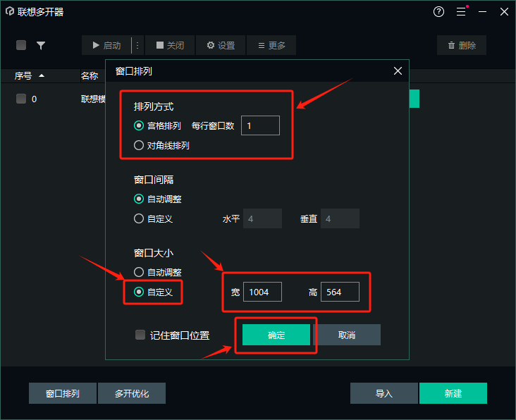Open the 更多 toolbar menu
Viewport: 516px width, 420px height.
click(271, 45)
